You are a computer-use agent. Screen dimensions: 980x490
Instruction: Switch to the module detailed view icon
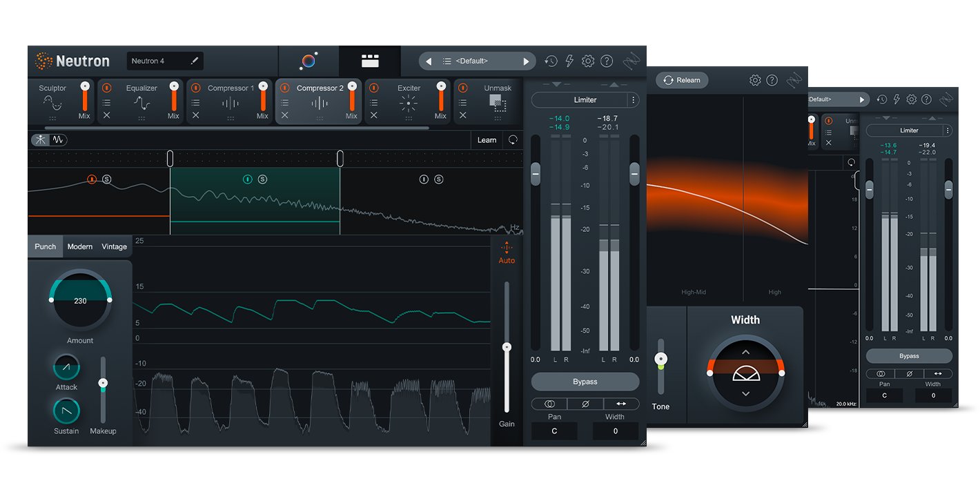[370, 61]
